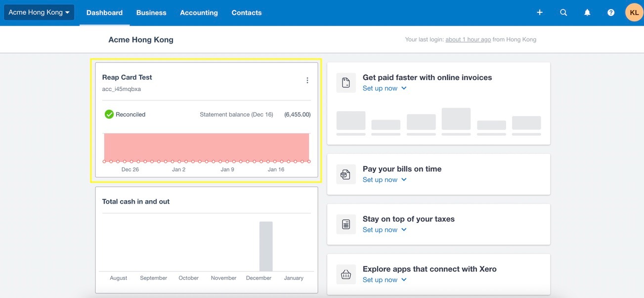Open Reap Card Test three-dot menu
Image resolution: width=644 pixels, height=298 pixels.
307,80
